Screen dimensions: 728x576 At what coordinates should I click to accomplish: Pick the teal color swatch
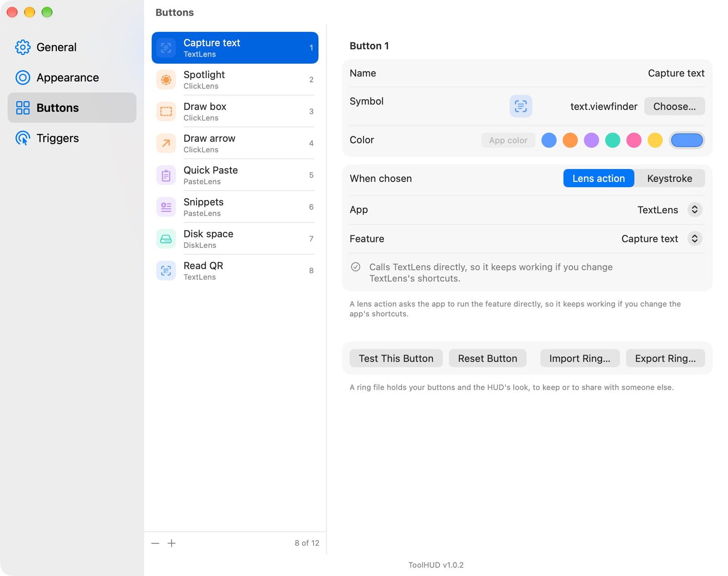612,140
